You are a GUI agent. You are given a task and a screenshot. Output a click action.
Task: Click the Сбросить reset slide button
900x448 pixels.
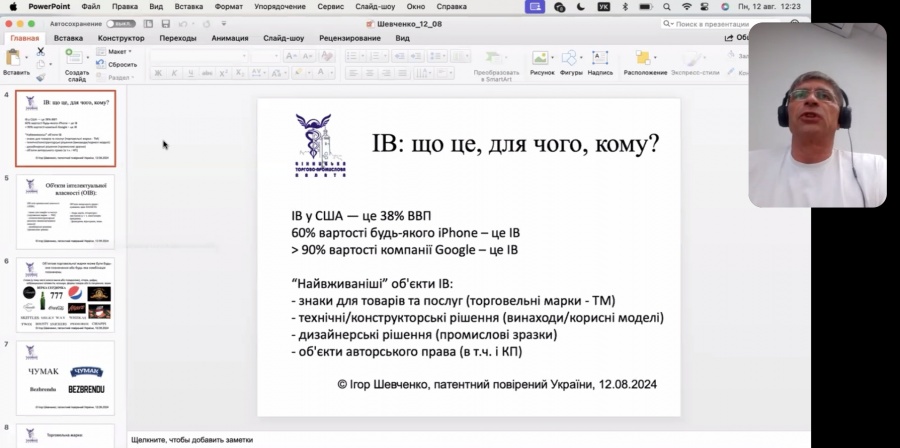point(117,64)
